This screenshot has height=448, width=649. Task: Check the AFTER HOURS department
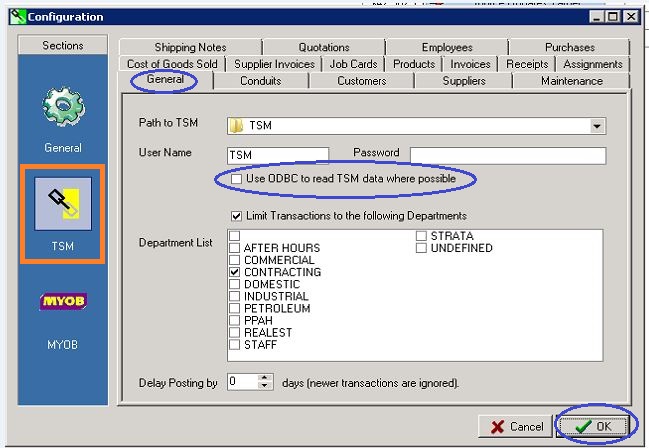point(235,248)
